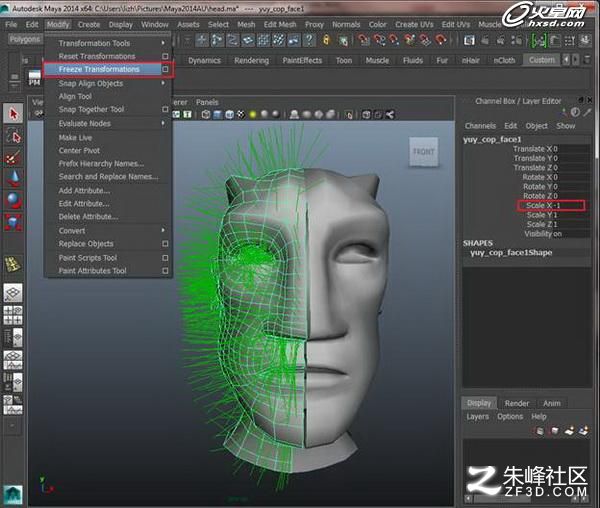Switch to the Rendering shelf tab
The height and width of the screenshot is (508, 600).
(x=251, y=60)
